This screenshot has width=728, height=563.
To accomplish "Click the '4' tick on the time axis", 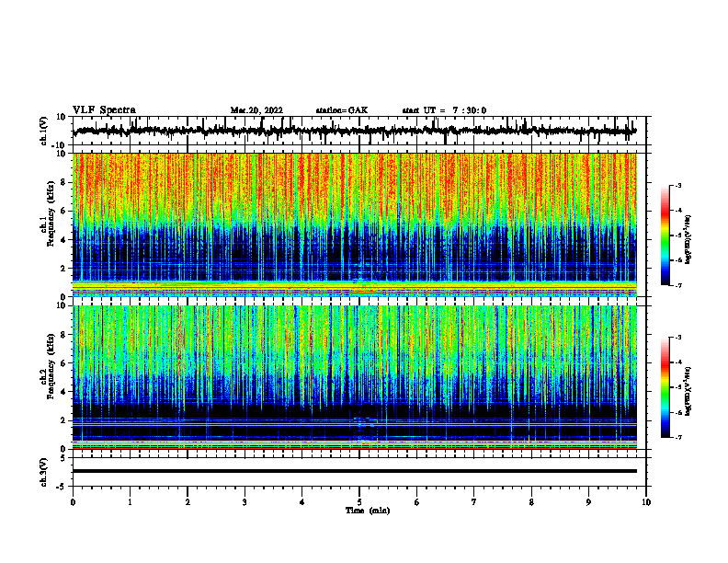I will coord(302,502).
